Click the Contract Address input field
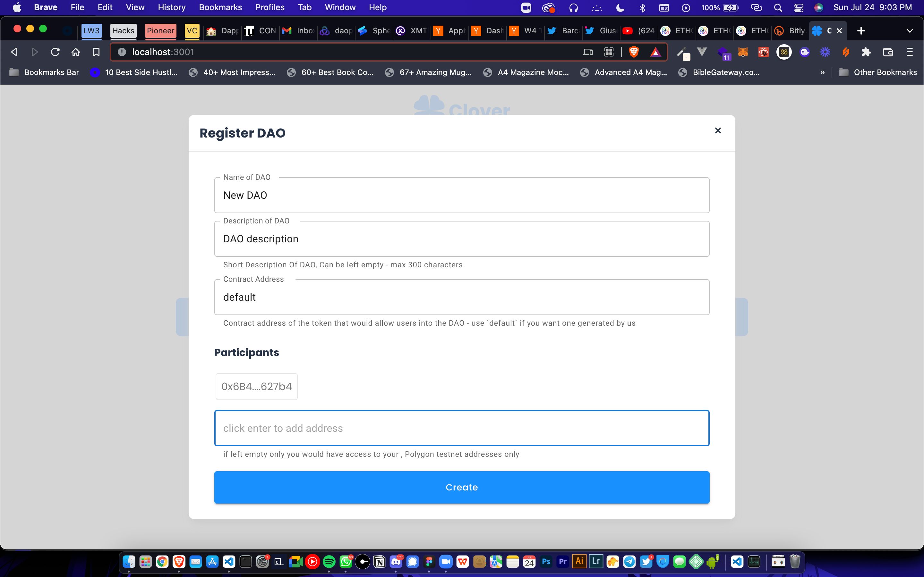The image size is (924, 577). pos(462,297)
